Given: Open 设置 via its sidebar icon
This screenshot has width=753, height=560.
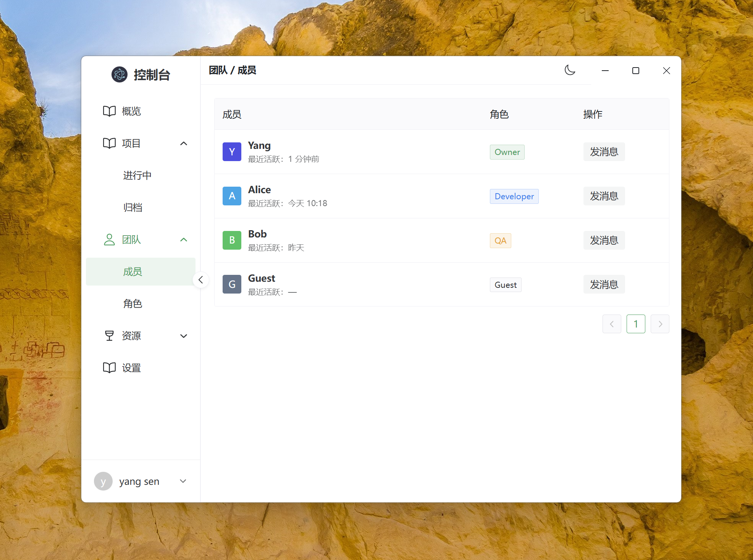Looking at the screenshot, I should 109,368.
